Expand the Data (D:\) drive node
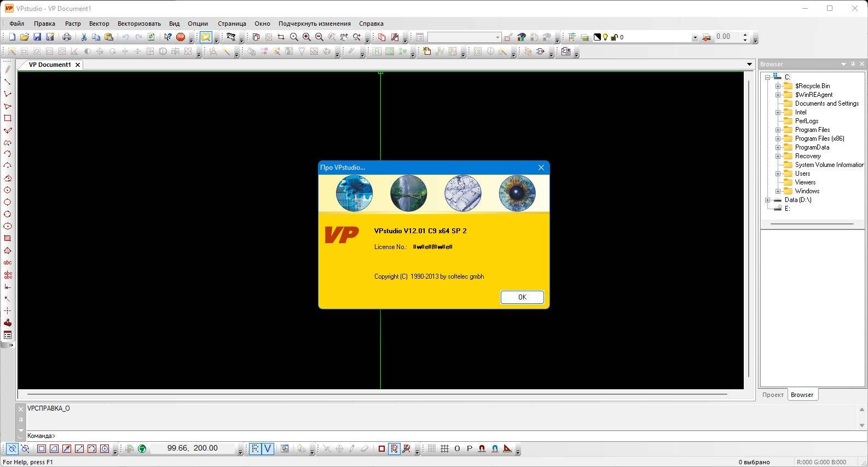The width and height of the screenshot is (868, 467). pyautogui.click(x=767, y=200)
